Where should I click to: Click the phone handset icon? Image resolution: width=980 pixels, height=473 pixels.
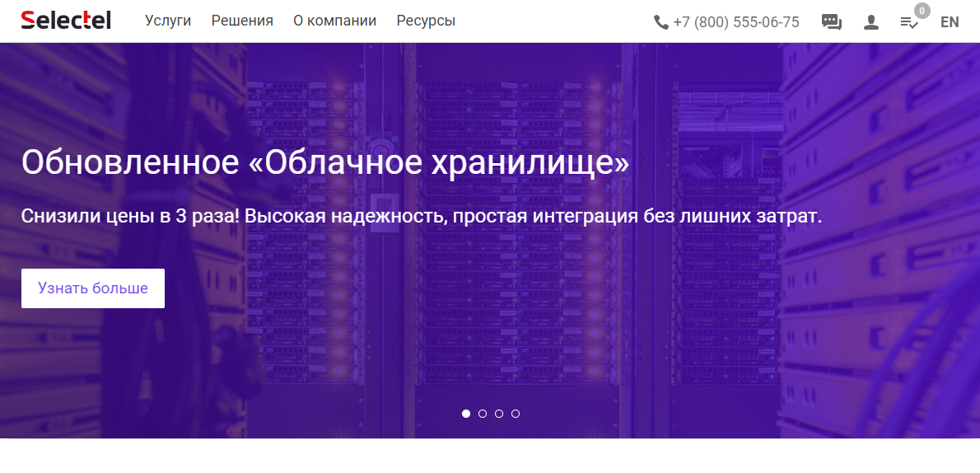click(x=660, y=22)
